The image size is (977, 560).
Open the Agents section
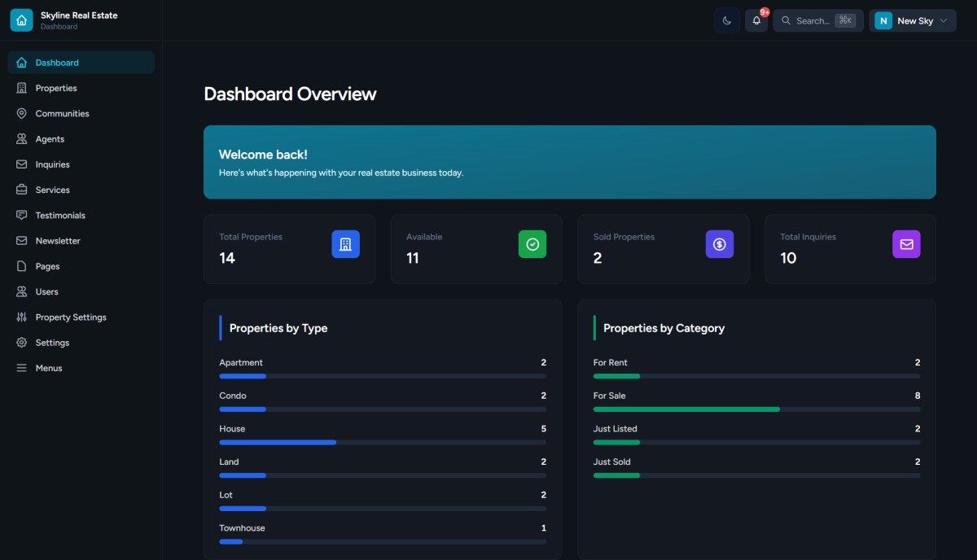click(81, 139)
